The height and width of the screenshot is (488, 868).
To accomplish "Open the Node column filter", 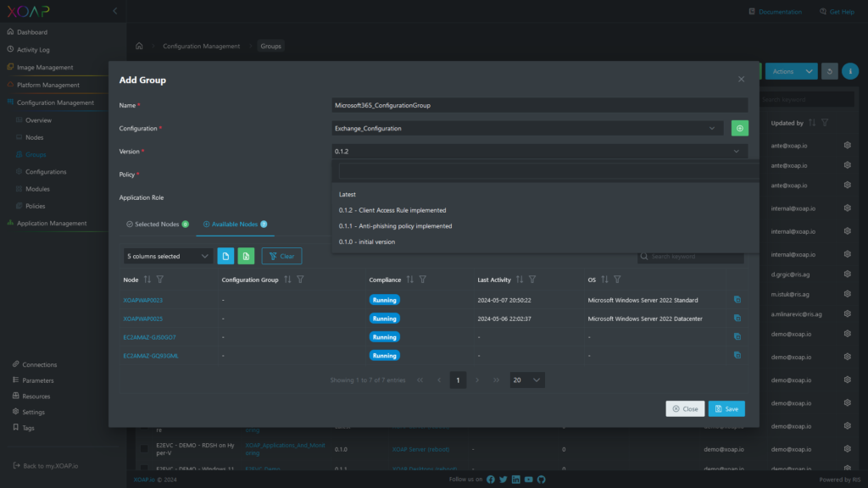I will 160,280.
